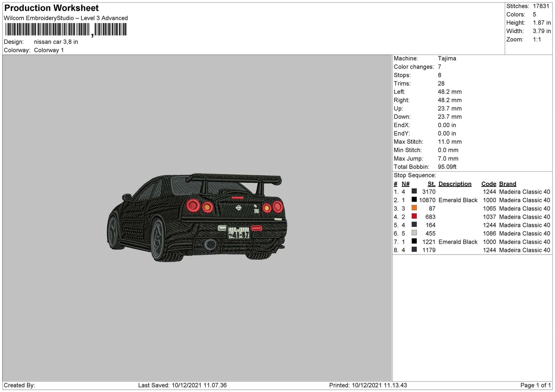
Task: Click the barcode under the worksheet title
Action: pos(66,30)
